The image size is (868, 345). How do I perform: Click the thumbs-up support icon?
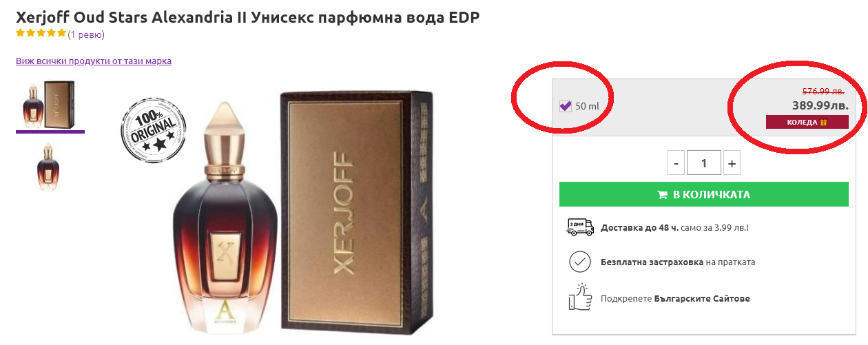coord(580,297)
